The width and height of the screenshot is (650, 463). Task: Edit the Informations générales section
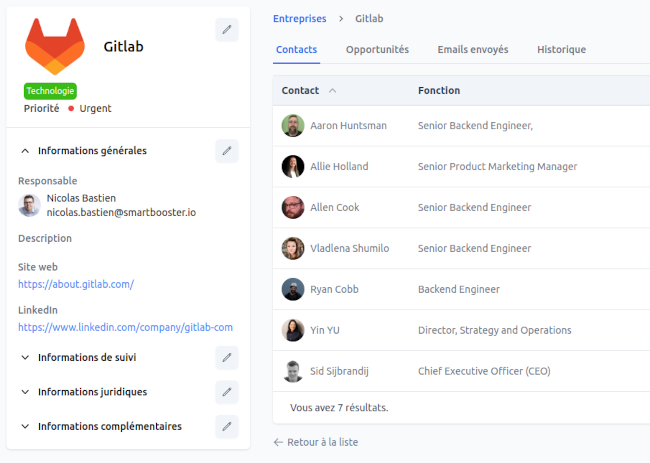click(x=227, y=151)
